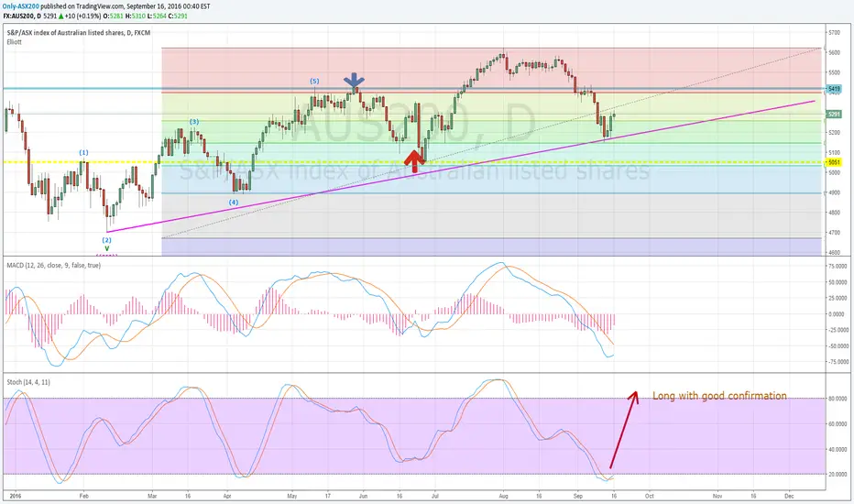Click the 5500 price axis value
Screen dimensions: 854x504
pyautogui.click(x=834, y=72)
